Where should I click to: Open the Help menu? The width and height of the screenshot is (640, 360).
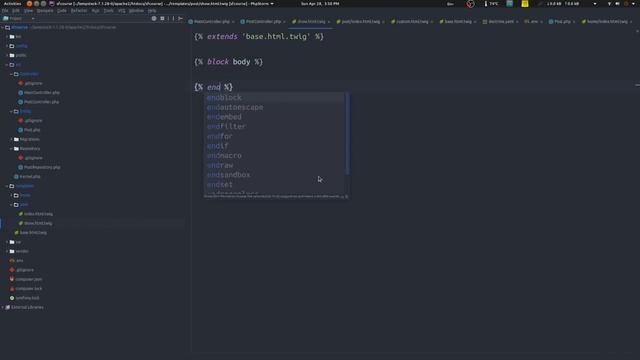[152, 11]
